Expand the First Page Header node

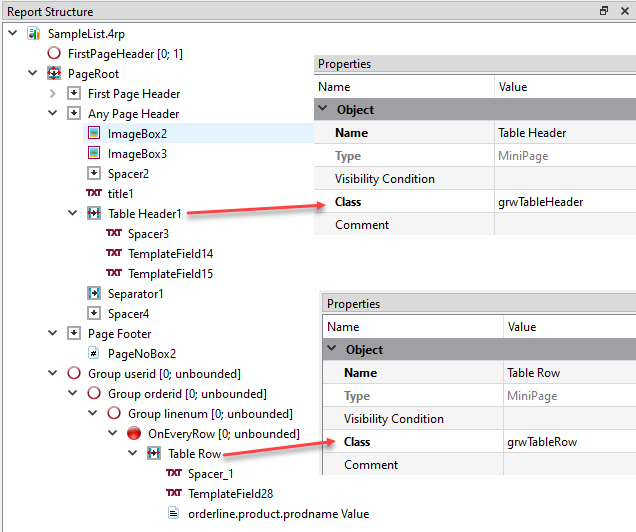pos(53,94)
